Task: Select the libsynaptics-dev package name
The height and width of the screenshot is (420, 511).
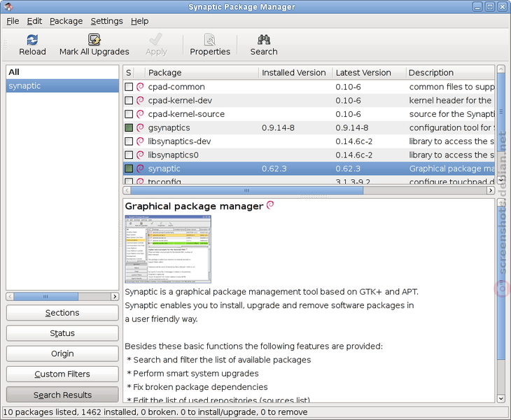Action: pos(179,141)
